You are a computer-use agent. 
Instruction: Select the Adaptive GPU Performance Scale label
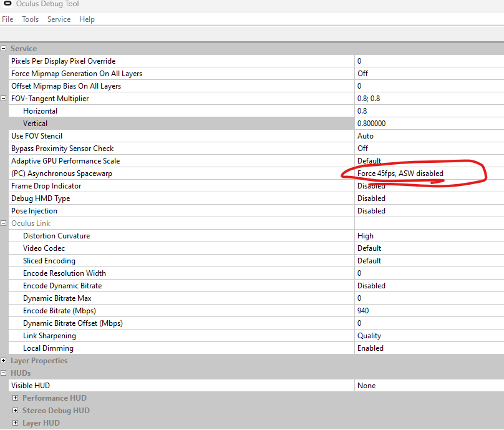(x=65, y=161)
